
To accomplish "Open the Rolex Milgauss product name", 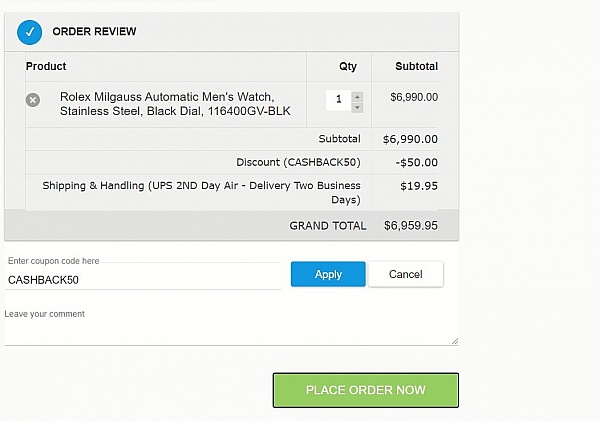I will 175,104.
